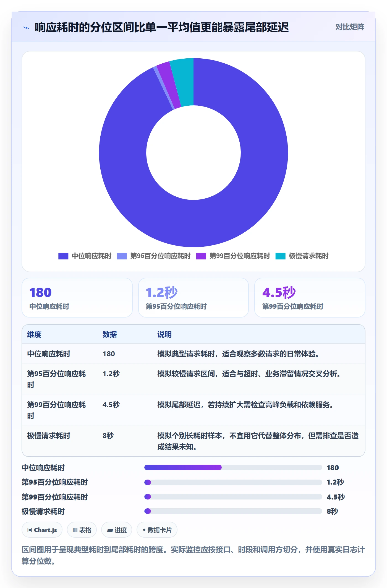Click the 进度 tag chip

(x=117, y=530)
